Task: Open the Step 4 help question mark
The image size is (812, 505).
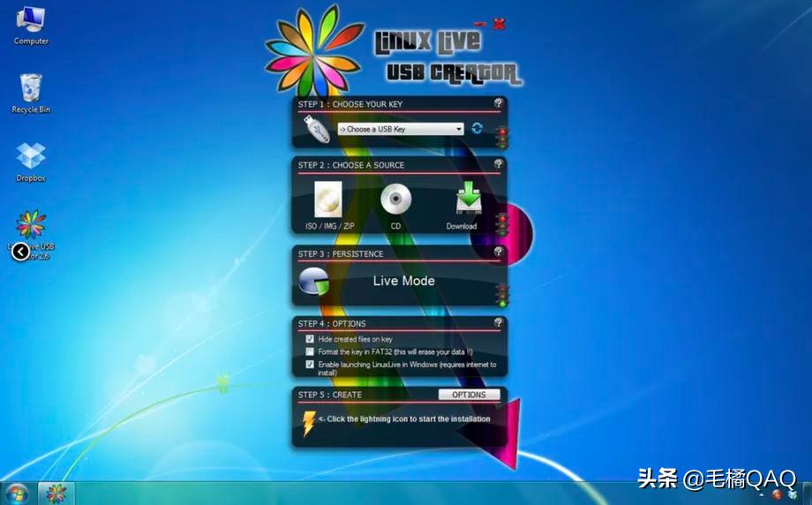Action: pos(498,322)
